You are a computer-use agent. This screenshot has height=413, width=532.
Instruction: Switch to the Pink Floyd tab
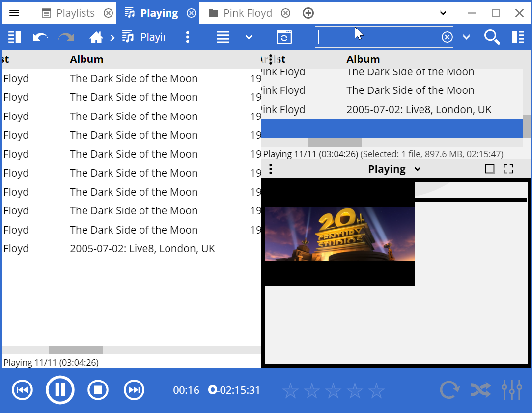247,13
